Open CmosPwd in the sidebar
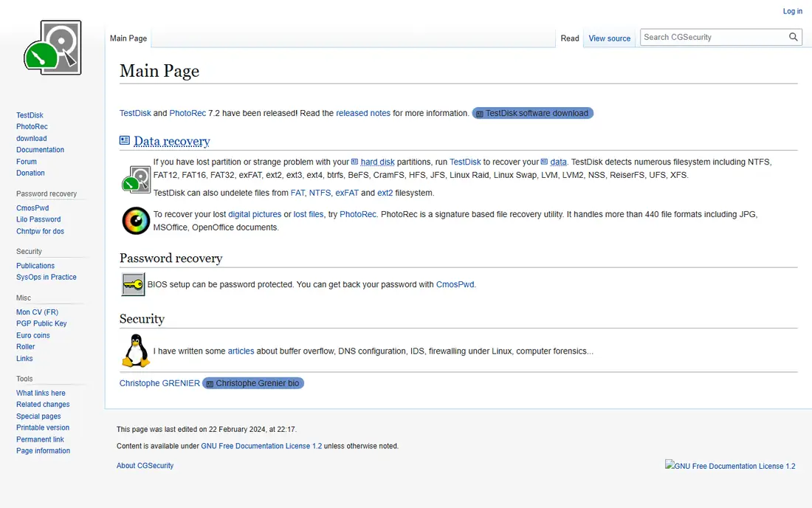Image resolution: width=812 pixels, height=508 pixels. coord(32,207)
